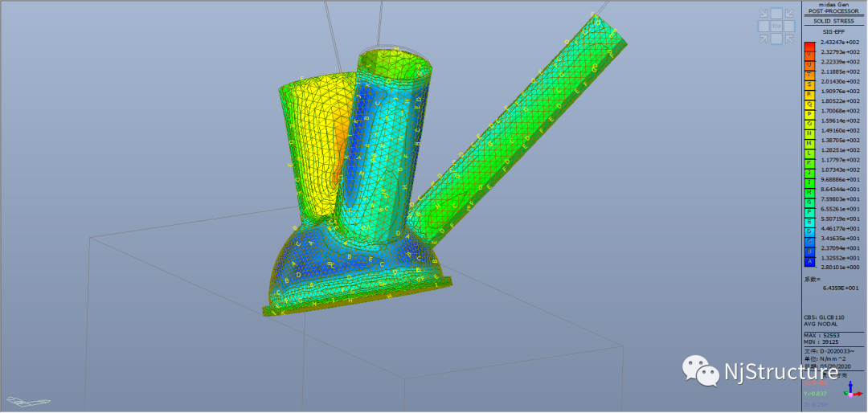Click the legend value 1.32552e+001

[841, 257]
